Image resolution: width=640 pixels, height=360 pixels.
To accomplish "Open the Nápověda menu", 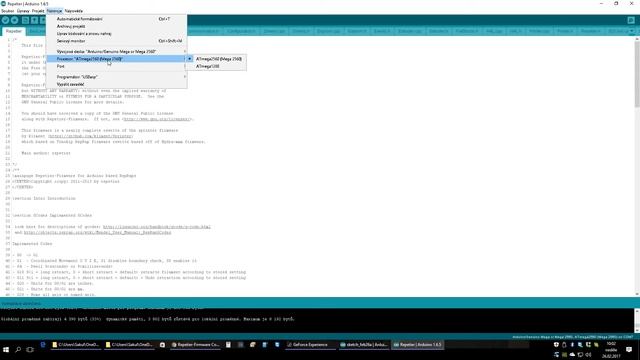I will click(x=73, y=11).
